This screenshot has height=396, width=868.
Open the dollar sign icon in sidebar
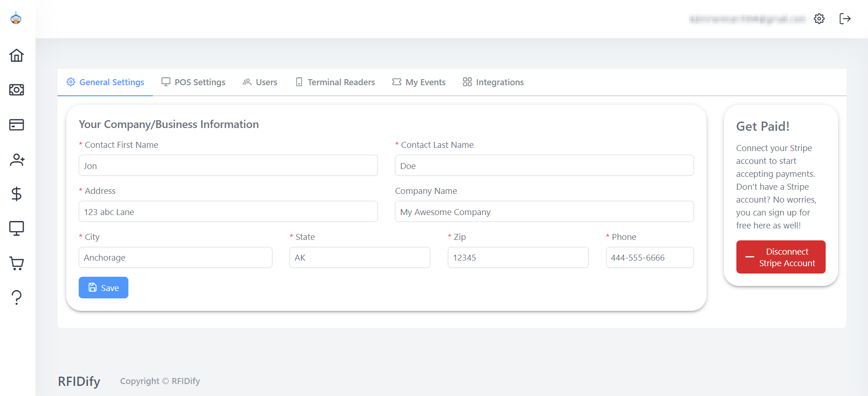(17, 194)
